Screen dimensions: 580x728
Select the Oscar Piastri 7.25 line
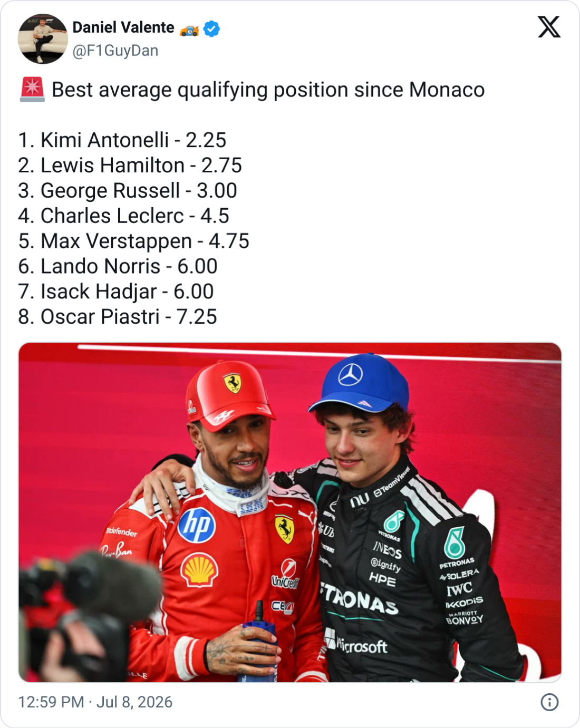coord(118,317)
